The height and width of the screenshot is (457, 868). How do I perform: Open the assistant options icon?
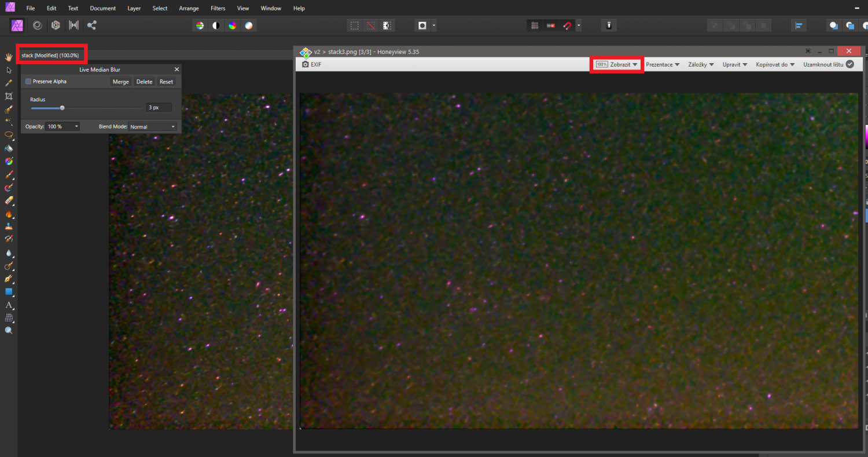click(x=609, y=25)
